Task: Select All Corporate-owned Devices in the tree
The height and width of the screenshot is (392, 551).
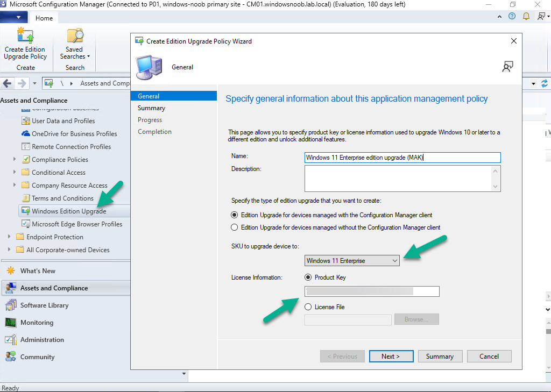Action: 68,250
